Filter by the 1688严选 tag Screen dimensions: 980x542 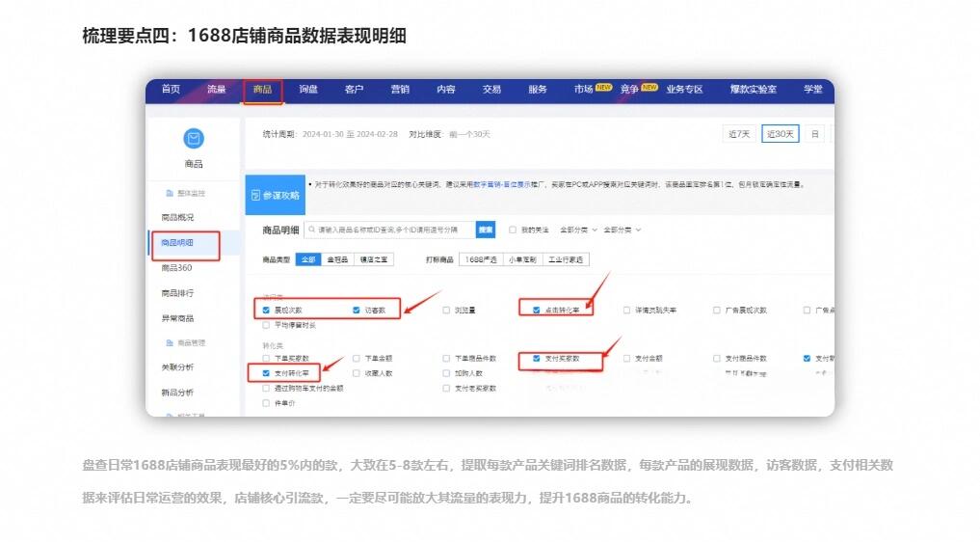[x=481, y=259]
